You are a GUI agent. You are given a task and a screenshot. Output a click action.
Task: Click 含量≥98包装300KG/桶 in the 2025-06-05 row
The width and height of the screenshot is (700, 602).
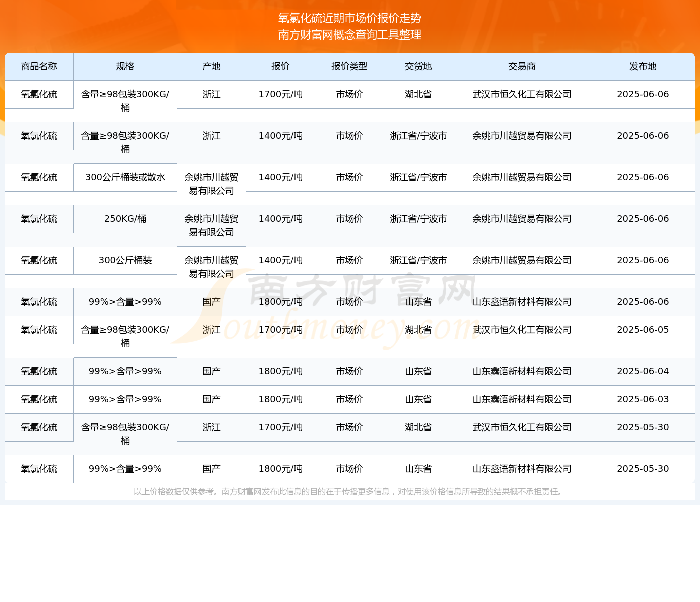[x=125, y=336]
